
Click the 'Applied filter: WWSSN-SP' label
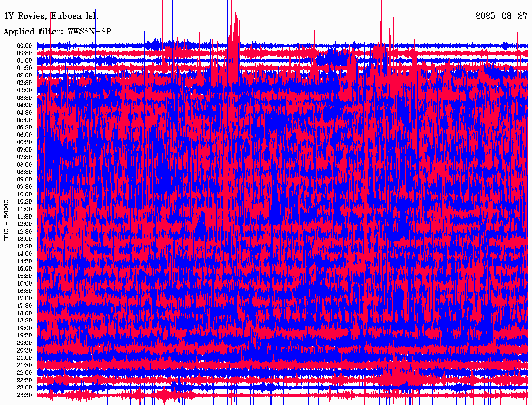tap(57, 32)
